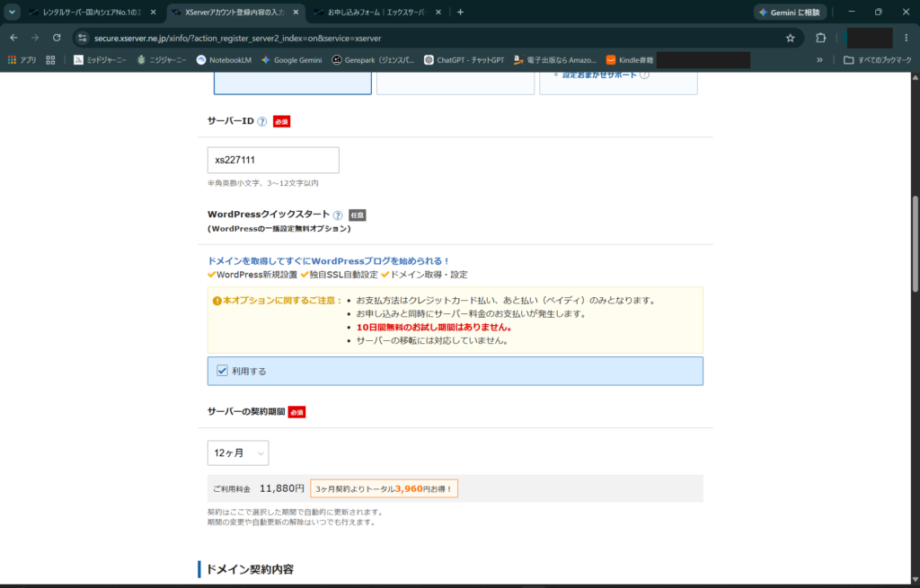Image resolution: width=920 pixels, height=588 pixels.
Task: Open the Kindle書籍 bookmark
Action: tap(630, 60)
